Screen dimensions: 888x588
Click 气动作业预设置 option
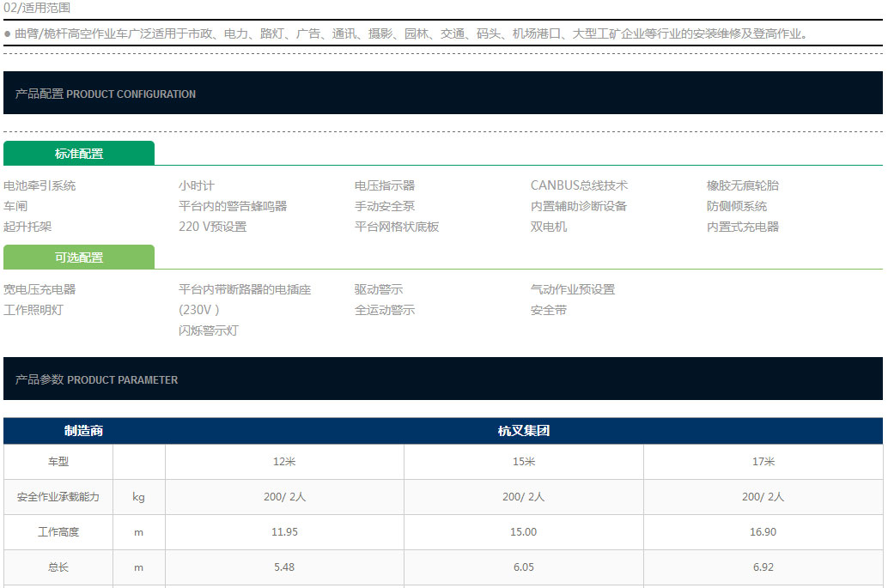573,289
